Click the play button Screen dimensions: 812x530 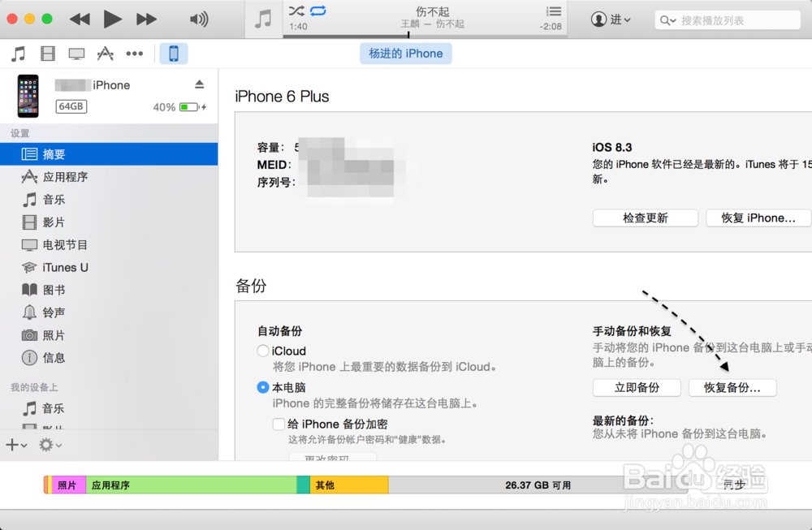[x=112, y=19]
